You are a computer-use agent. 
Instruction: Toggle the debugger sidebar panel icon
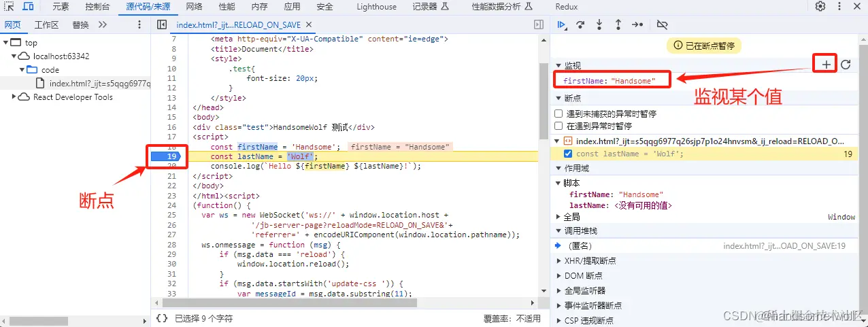tap(539, 24)
